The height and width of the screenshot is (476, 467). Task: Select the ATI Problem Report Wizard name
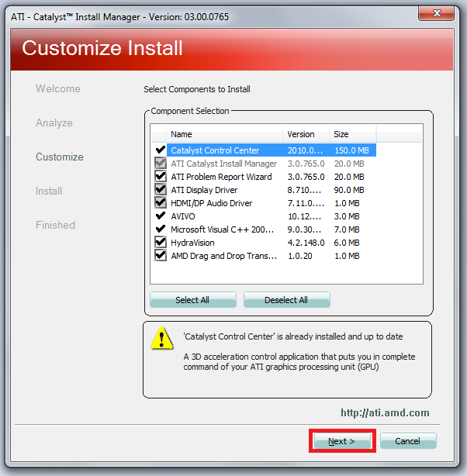coord(221,177)
